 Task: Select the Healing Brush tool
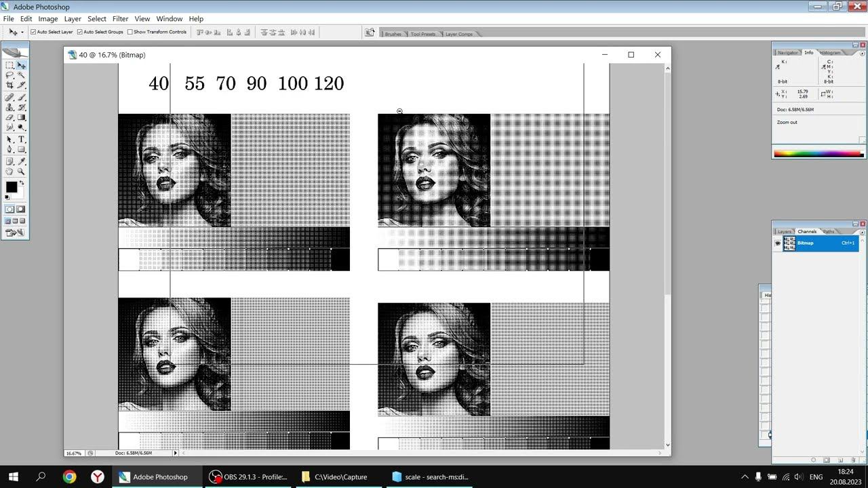coord(9,97)
